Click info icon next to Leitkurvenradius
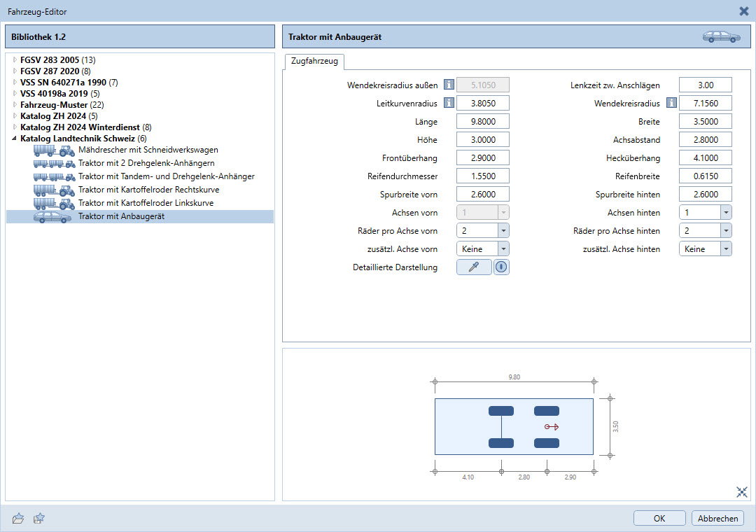 pos(449,103)
